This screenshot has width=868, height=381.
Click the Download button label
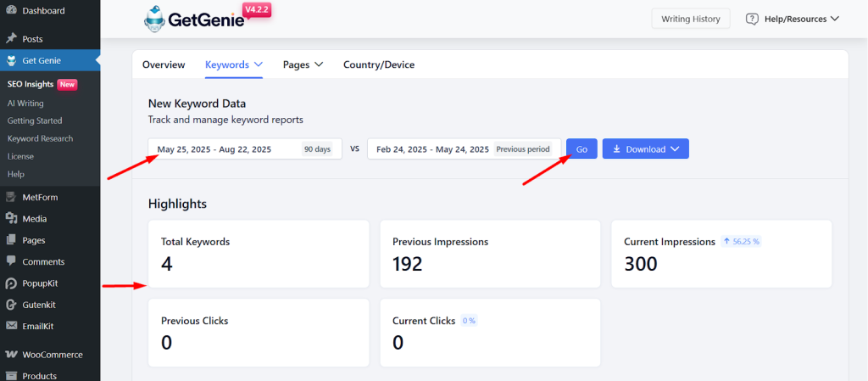point(645,149)
